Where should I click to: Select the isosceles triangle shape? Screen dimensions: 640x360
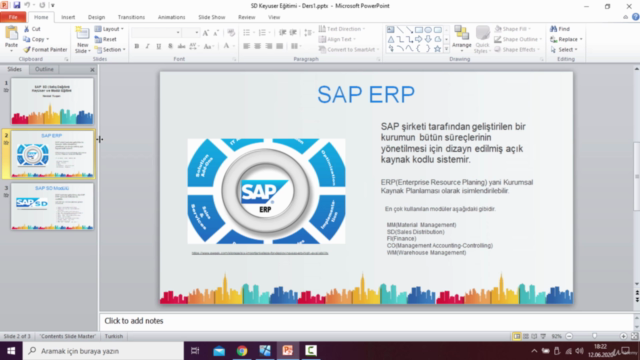click(391, 40)
